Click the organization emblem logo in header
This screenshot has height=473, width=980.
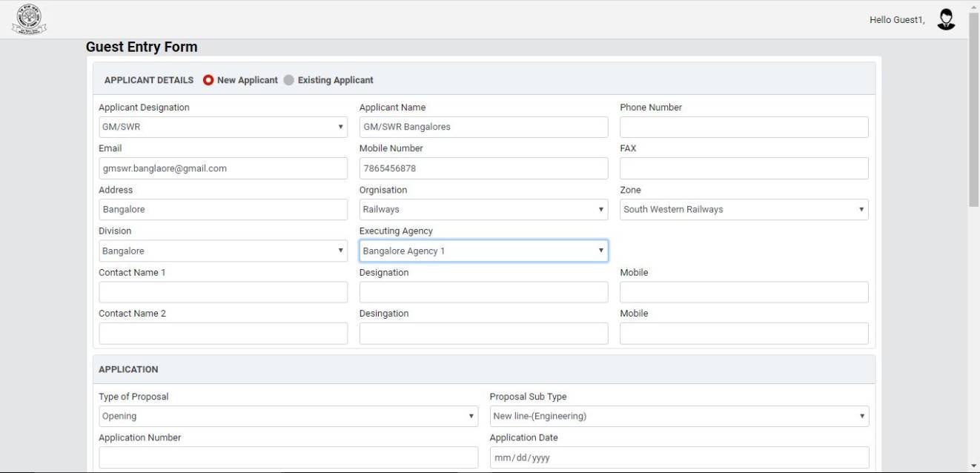[29, 19]
